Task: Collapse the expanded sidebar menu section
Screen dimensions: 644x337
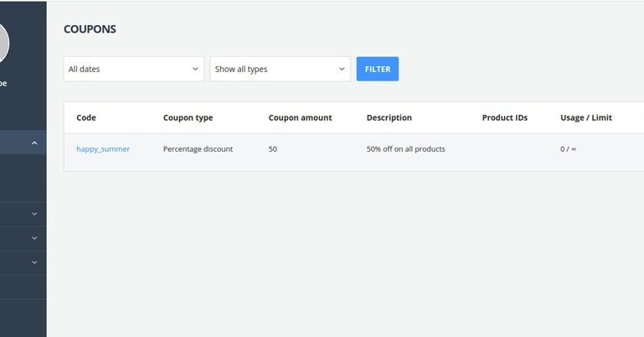Action: pyautogui.click(x=34, y=143)
